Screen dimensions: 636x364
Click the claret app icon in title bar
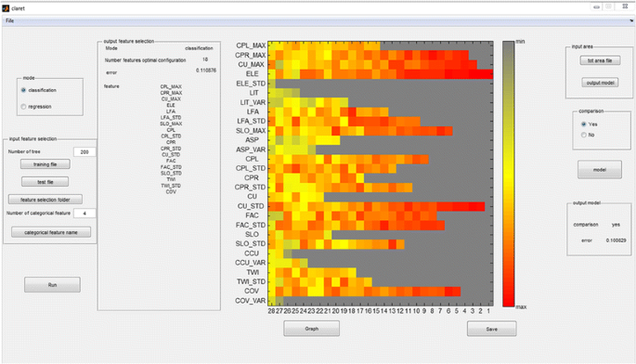pos(6,7)
